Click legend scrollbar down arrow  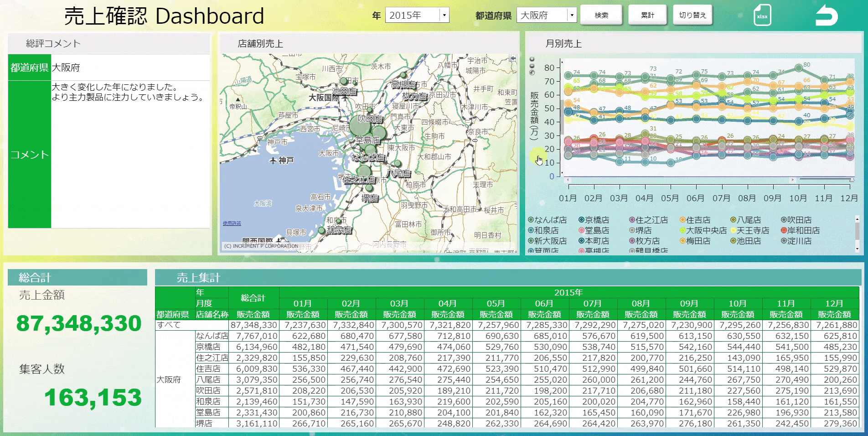coord(857,249)
